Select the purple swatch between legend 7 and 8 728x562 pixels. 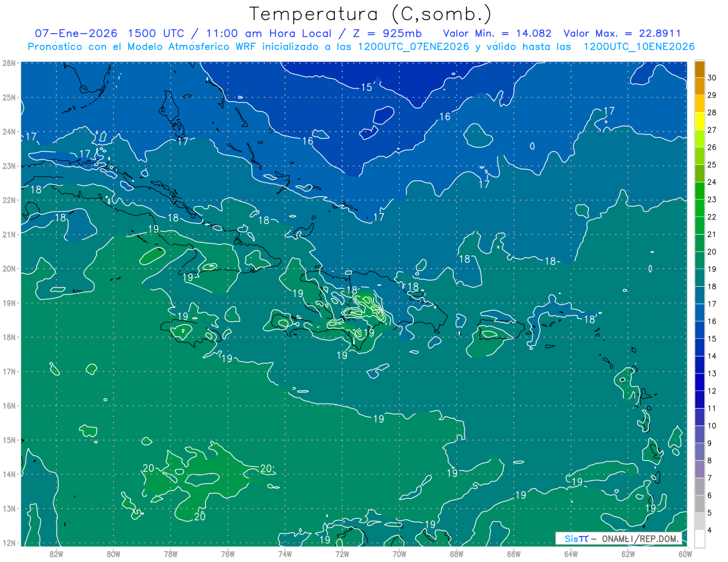click(x=699, y=469)
